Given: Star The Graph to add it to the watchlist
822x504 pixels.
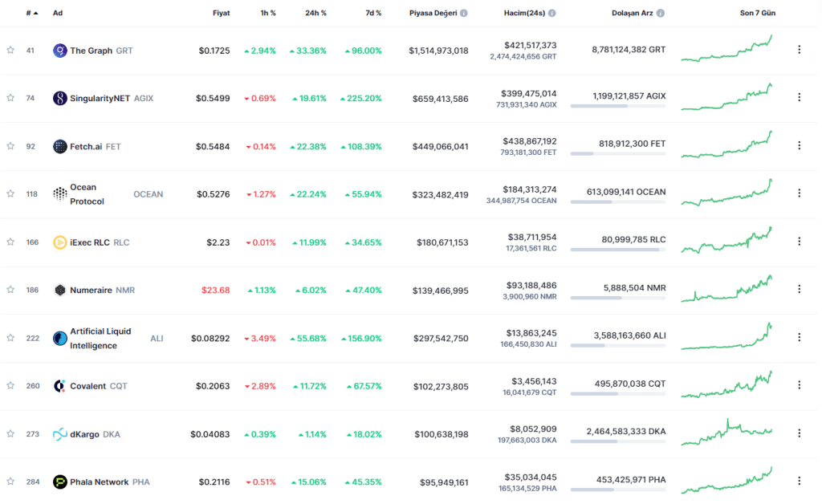Looking at the screenshot, I should point(10,51).
